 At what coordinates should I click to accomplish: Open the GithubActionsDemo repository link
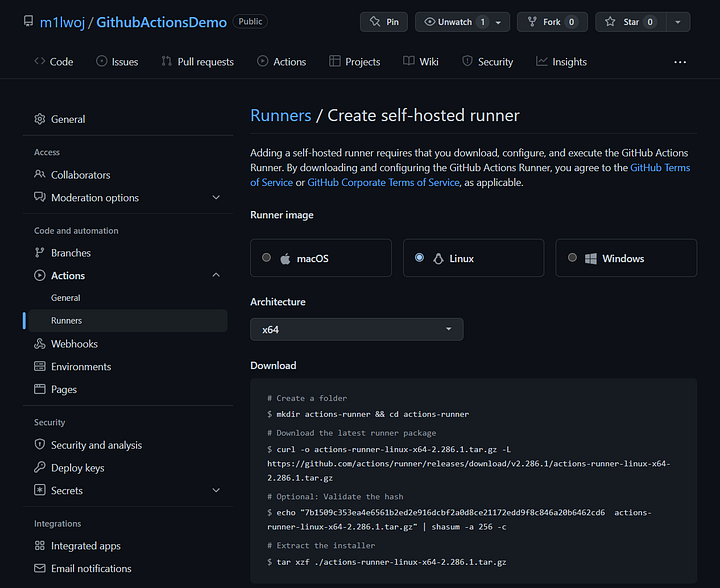click(161, 22)
